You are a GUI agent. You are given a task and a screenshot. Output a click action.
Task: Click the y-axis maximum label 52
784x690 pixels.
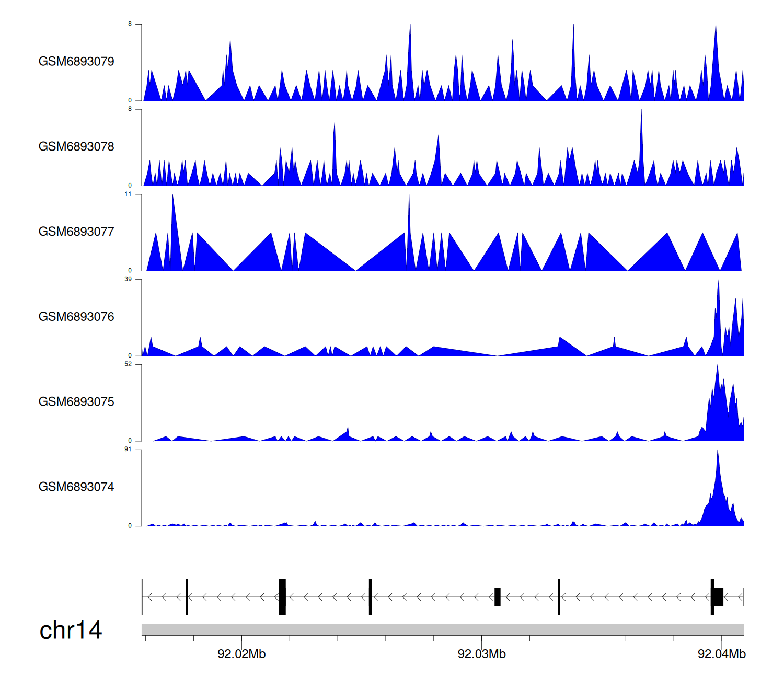(128, 364)
